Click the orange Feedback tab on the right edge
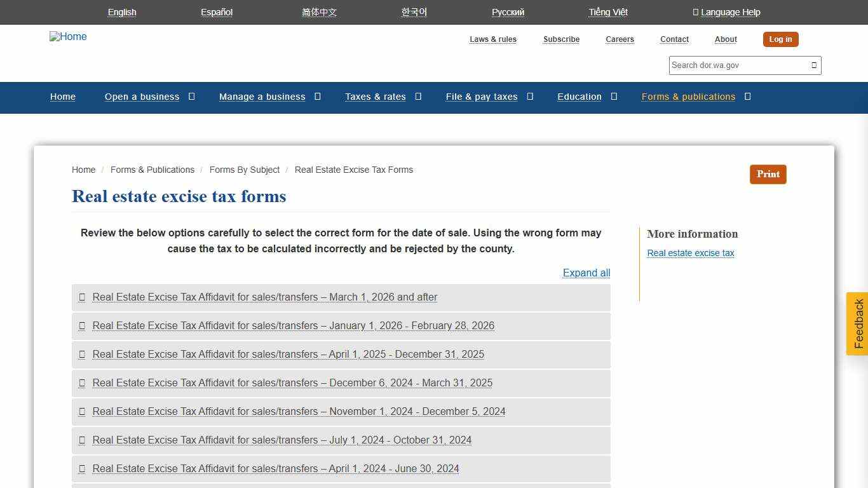This screenshot has height=488, width=868. (858, 323)
